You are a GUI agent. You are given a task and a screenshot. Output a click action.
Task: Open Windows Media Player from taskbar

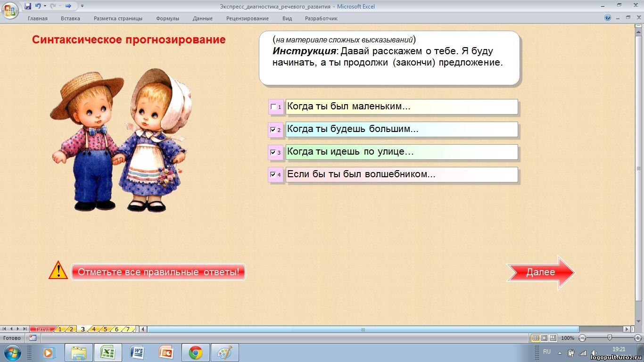tap(49, 353)
